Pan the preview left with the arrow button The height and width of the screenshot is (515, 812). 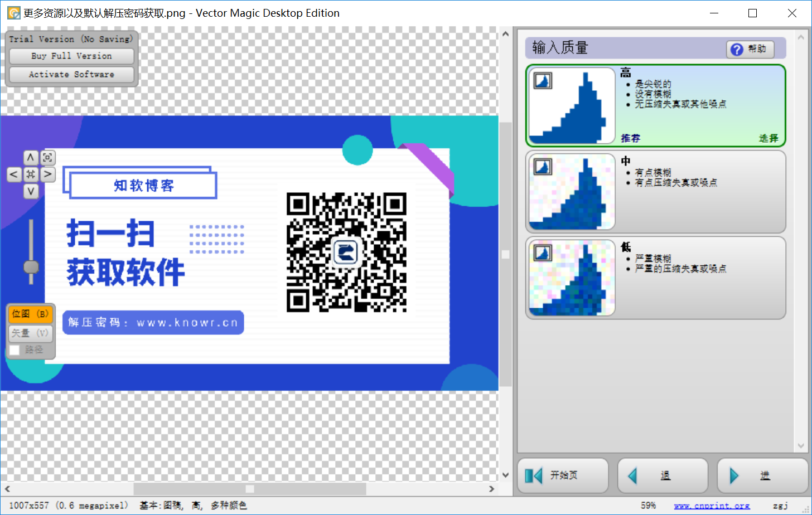click(14, 174)
